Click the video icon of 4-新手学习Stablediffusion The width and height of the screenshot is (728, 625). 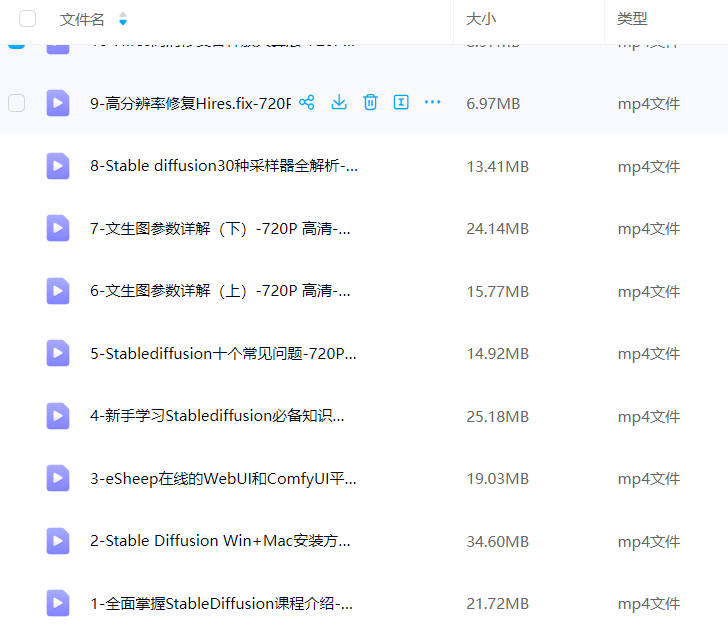click(x=58, y=416)
